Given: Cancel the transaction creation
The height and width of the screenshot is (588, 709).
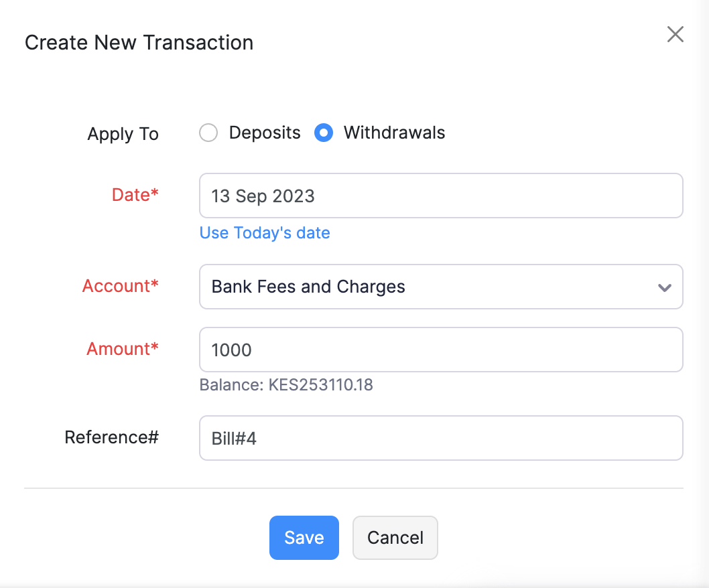Looking at the screenshot, I should [x=395, y=537].
